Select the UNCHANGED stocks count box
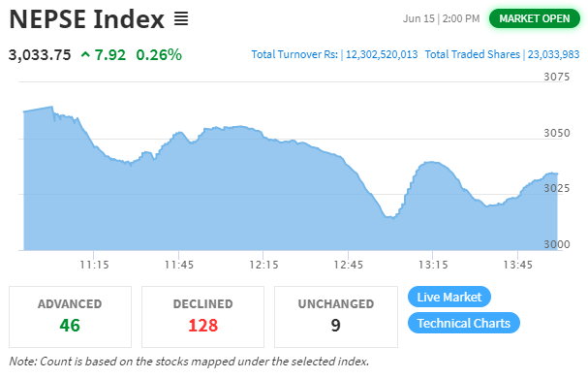This screenshot has height=378, width=588. 336,317
